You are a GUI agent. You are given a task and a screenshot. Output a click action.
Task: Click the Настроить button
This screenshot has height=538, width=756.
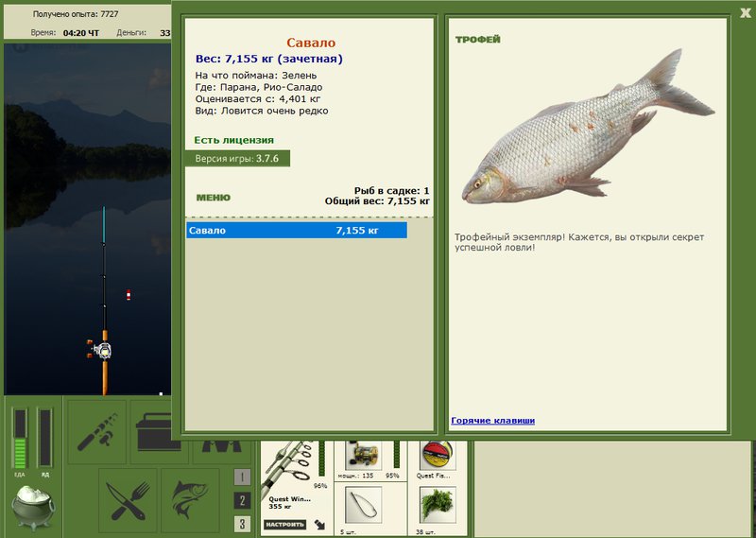(x=285, y=525)
